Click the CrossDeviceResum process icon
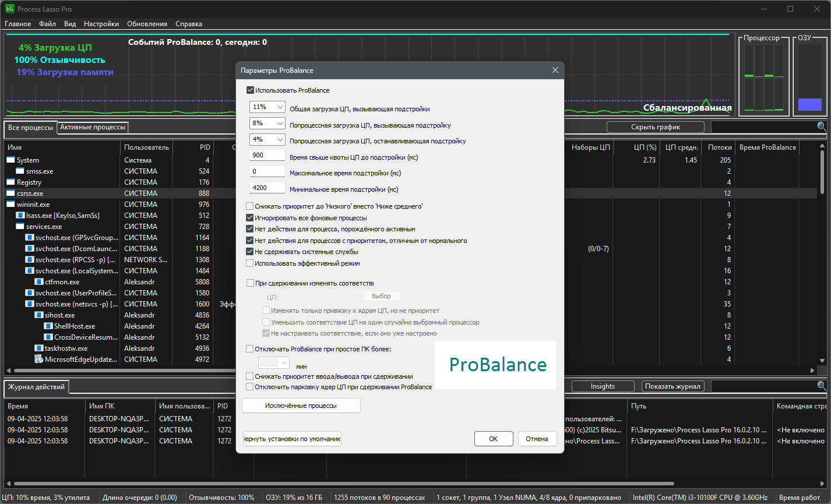Image resolution: width=831 pixels, height=504 pixels. coord(48,337)
